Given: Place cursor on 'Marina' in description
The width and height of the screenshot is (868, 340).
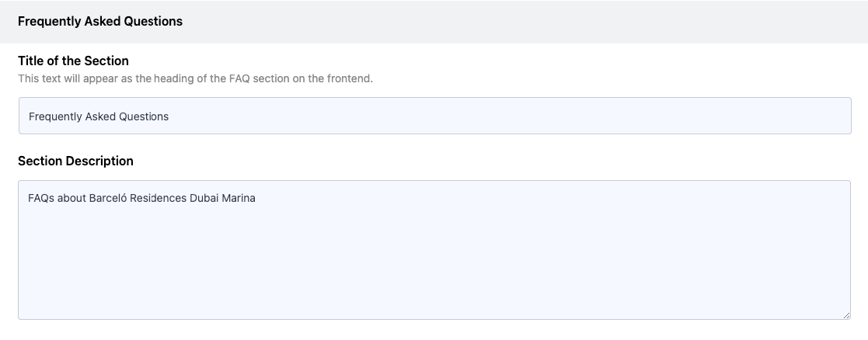Looking at the screenshot, I should [239, 199].
